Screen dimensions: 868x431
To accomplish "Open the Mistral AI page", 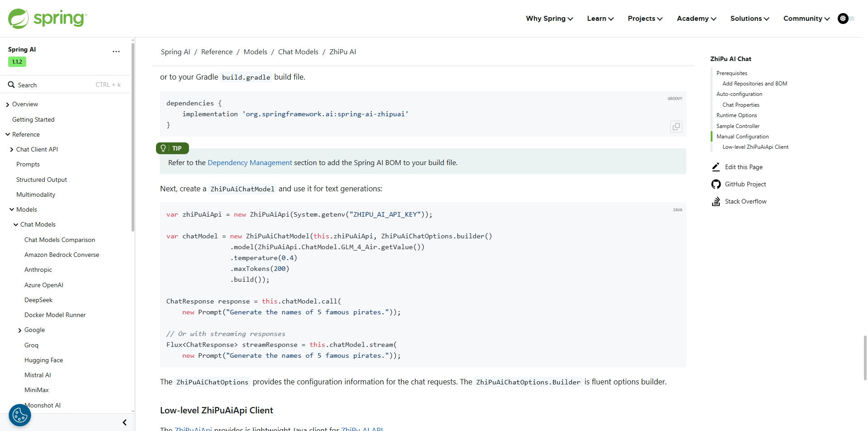I will pos(38,375).
